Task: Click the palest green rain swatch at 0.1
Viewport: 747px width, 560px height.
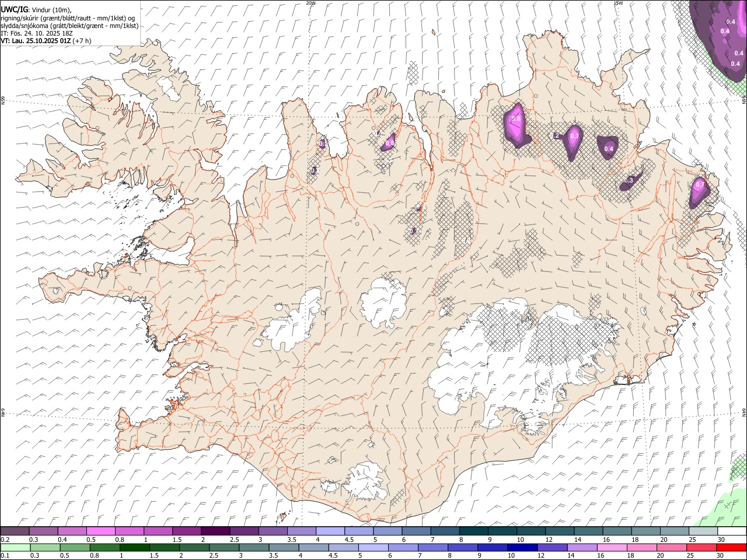Action: click(15, 547)
